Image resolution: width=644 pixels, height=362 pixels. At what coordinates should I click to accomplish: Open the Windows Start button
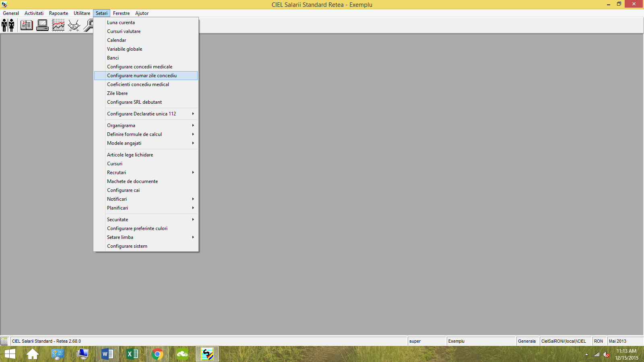pos(10,354)
